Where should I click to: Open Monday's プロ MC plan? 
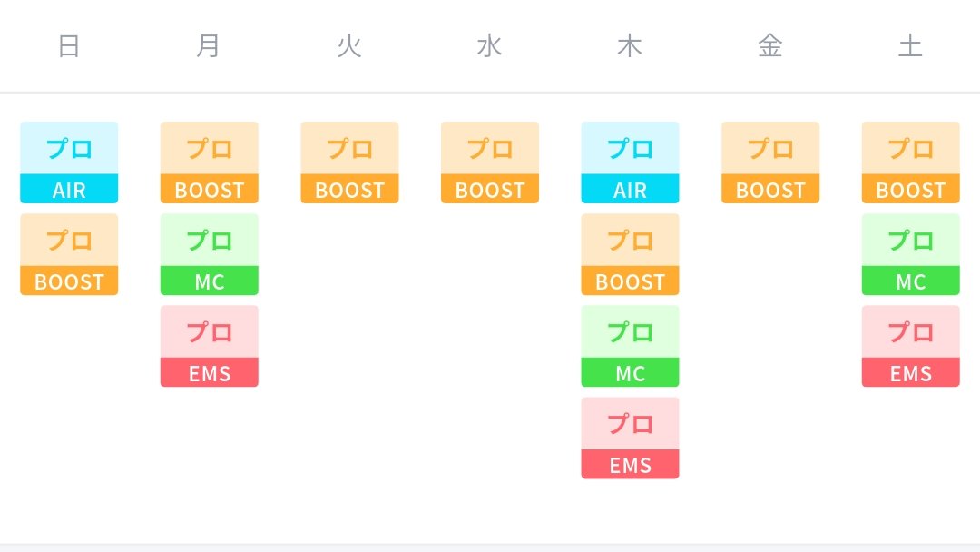[210, 254]
